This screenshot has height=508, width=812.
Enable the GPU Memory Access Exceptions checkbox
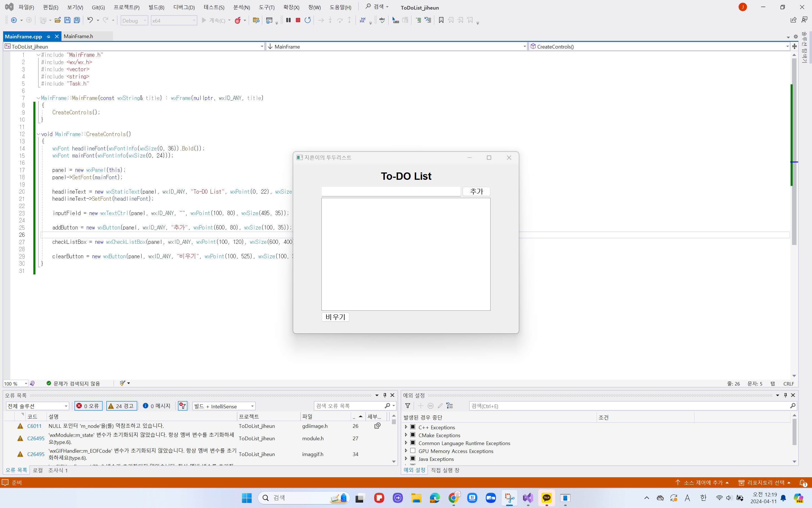point(413,450)
